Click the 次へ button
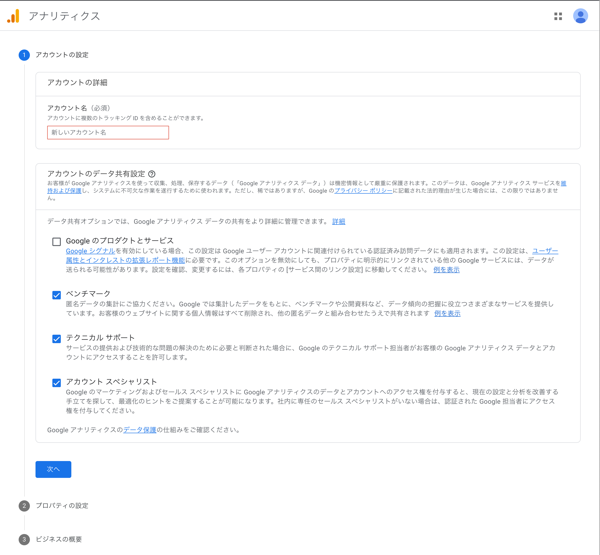 tap(53, 469)
